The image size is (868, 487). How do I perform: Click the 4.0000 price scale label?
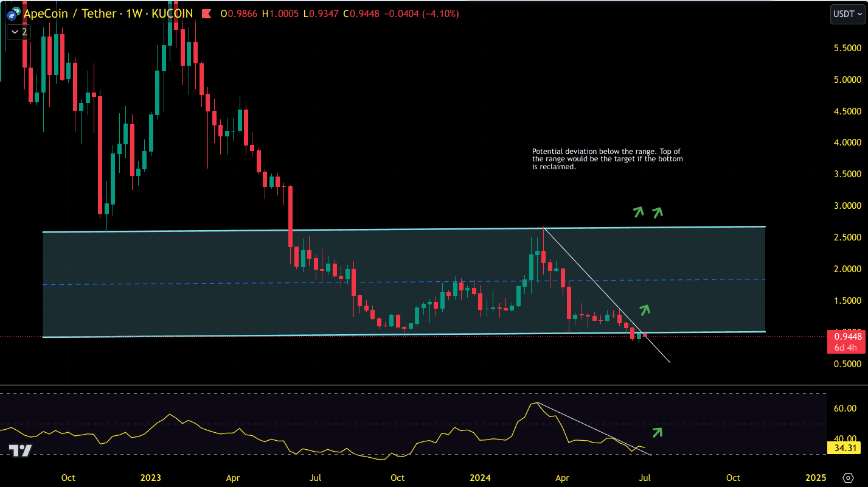pyautogui.click(x=848, y=142)
